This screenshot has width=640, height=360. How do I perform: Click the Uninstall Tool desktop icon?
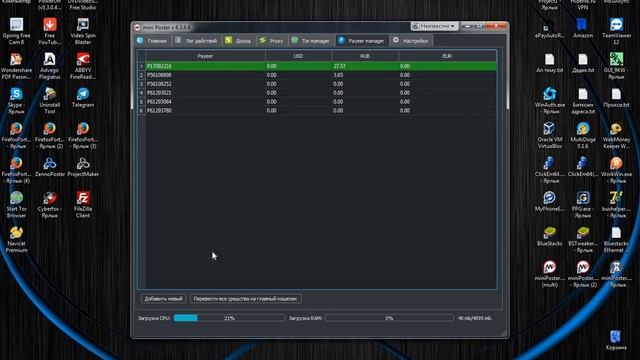tap(50, 101)
